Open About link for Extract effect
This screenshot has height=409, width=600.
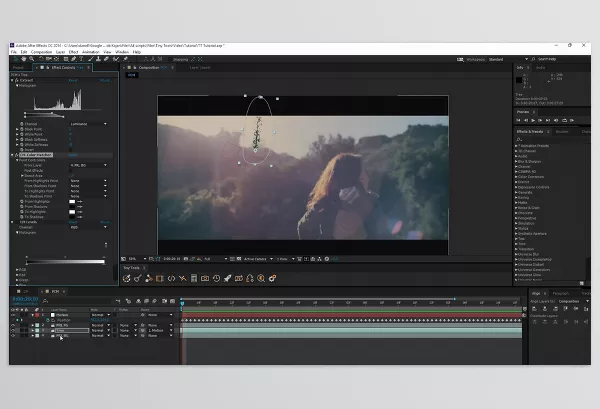click(105, 80)
